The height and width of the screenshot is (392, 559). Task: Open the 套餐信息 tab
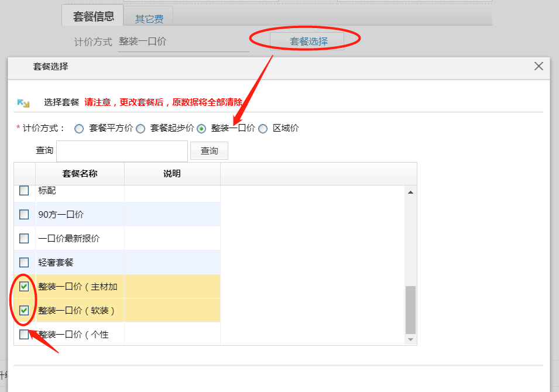(x=93, y=16)
